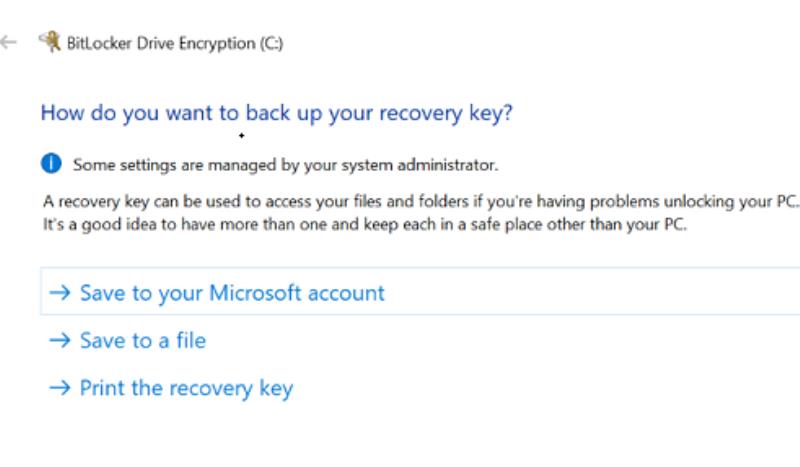The width and height of the screenshot is (800, 467).
Task: Select the Save to a file option
Action: pyautogui.click(x=143, y=340)
